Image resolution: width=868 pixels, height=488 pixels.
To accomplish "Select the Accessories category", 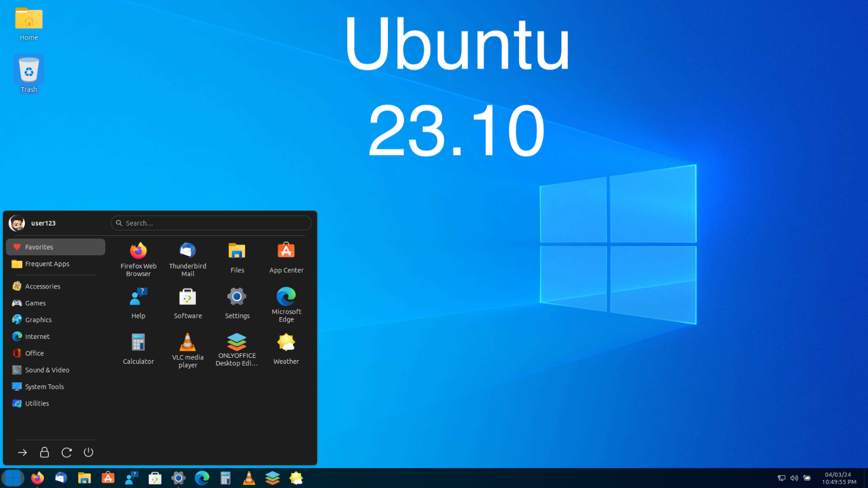I will pos(55,286).
